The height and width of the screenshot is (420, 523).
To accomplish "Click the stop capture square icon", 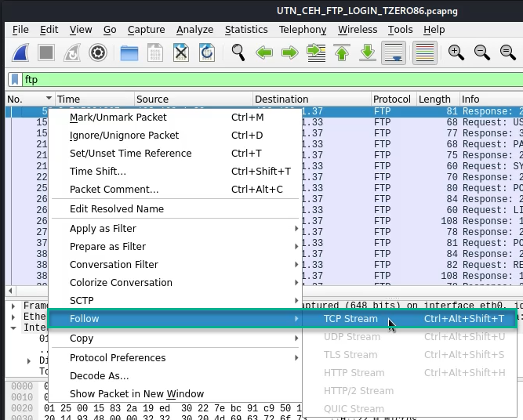I will (46, 52).
